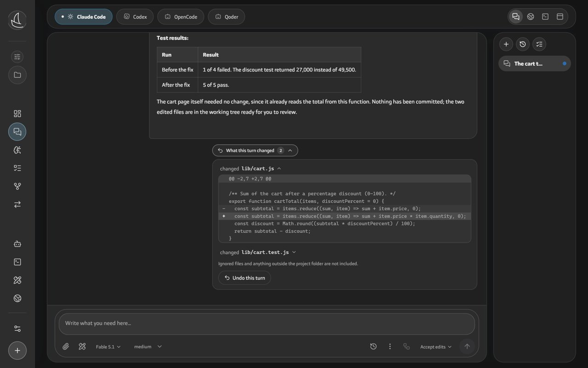Switch to panel layout view toggle at top right
This screenshot has height=368, width=588.
[x=560, y=17]
